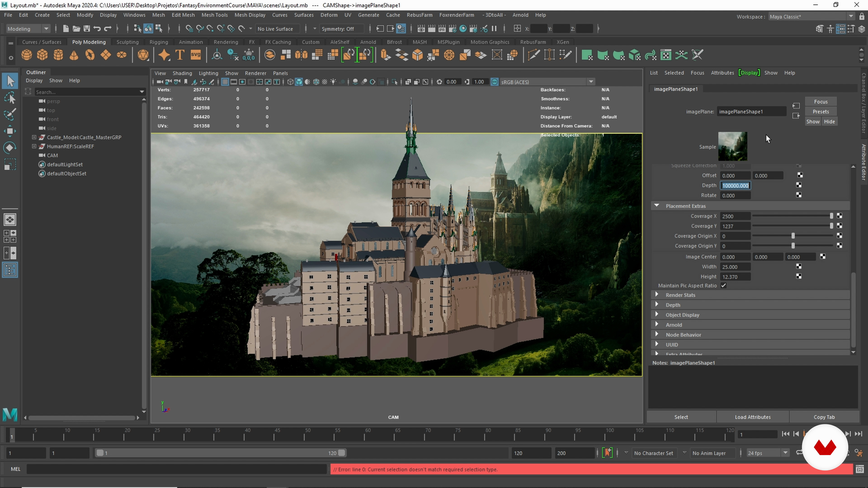Viewport: 868px width, 488px height.
Task: Open the Arnold menu in menu bar
Action: pyautogui.click(x=520, y=15)
